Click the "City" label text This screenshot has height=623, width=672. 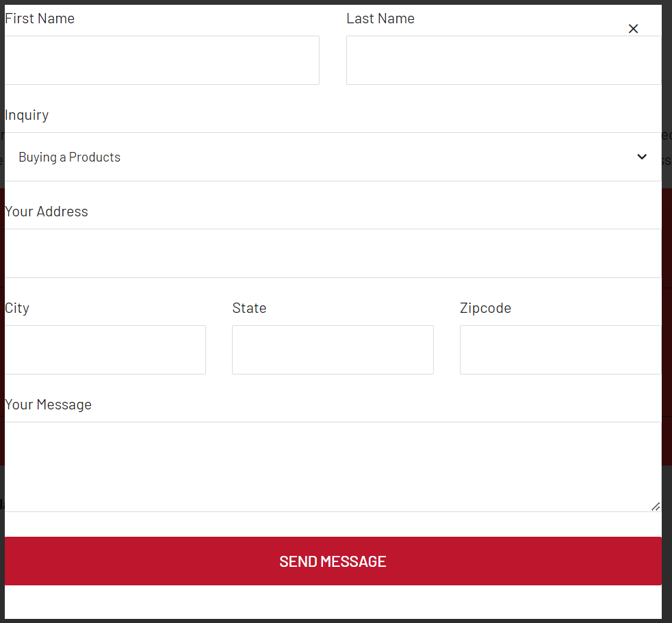click(17, 308)
